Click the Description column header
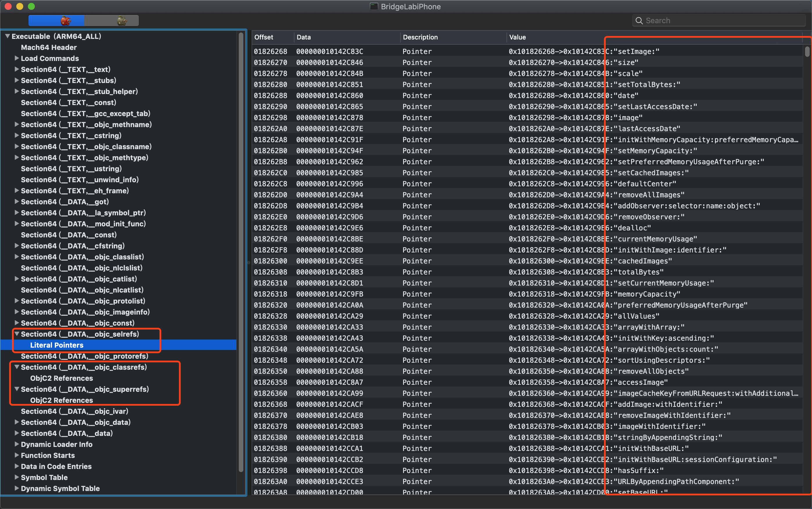 [x=420, y=37]
